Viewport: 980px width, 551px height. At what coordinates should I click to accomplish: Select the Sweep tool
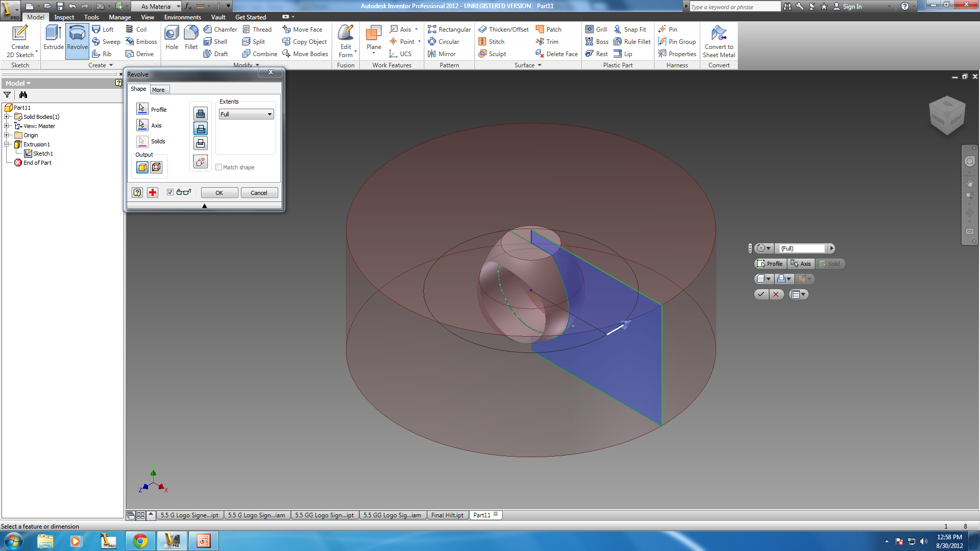pos(106,41)
